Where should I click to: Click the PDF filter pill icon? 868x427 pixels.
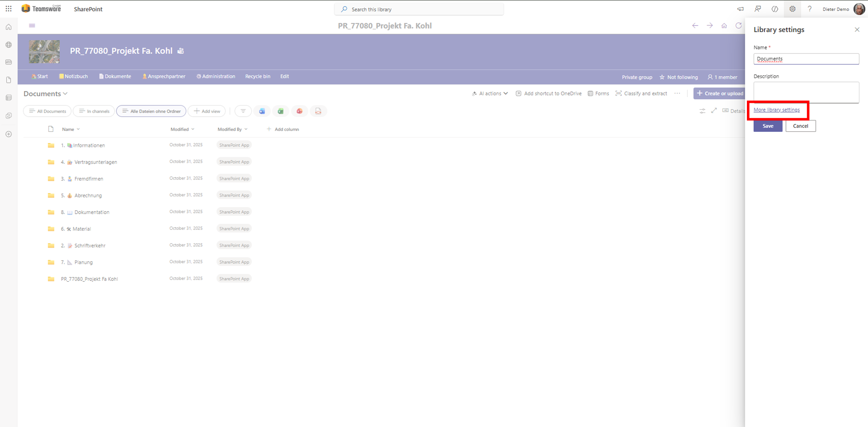coord(318,111)
